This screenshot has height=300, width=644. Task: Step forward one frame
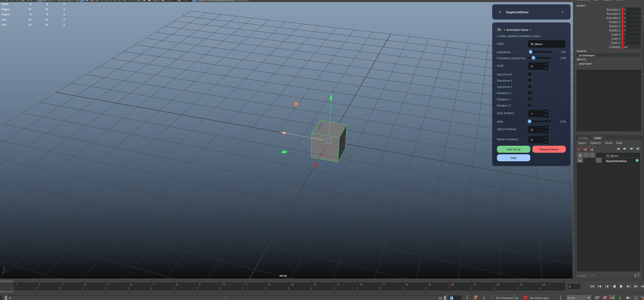tap(636, 287)
